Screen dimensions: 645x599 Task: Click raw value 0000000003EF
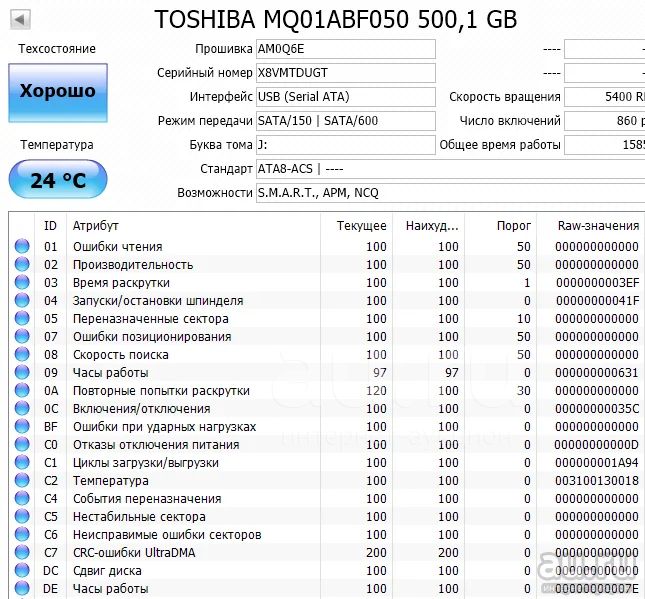pos(598,283)
